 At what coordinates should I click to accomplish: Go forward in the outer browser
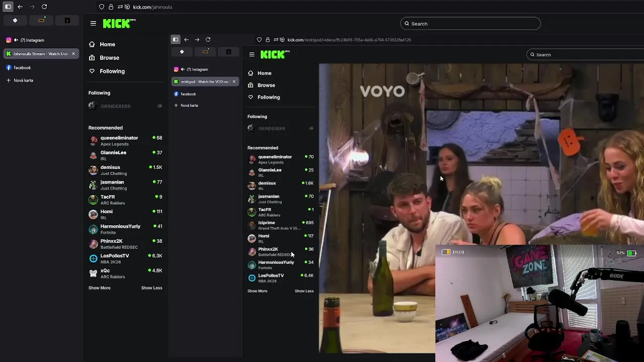point(32,7)
